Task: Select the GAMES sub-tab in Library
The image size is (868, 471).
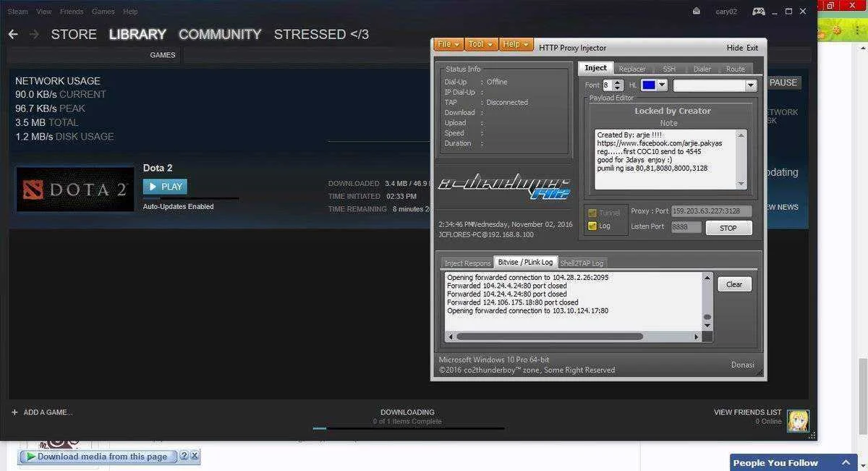Action: (163, 55)
